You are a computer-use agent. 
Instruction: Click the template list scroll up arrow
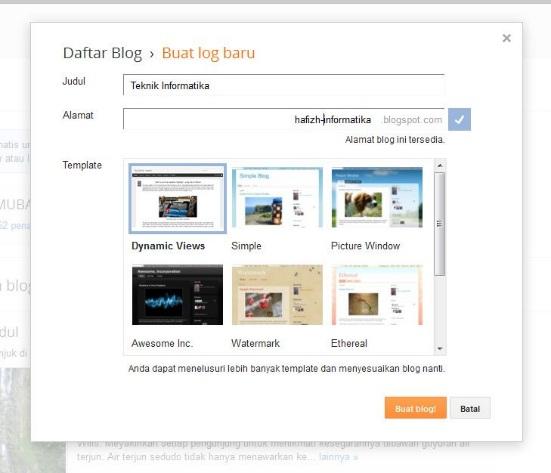coord(440,165)
